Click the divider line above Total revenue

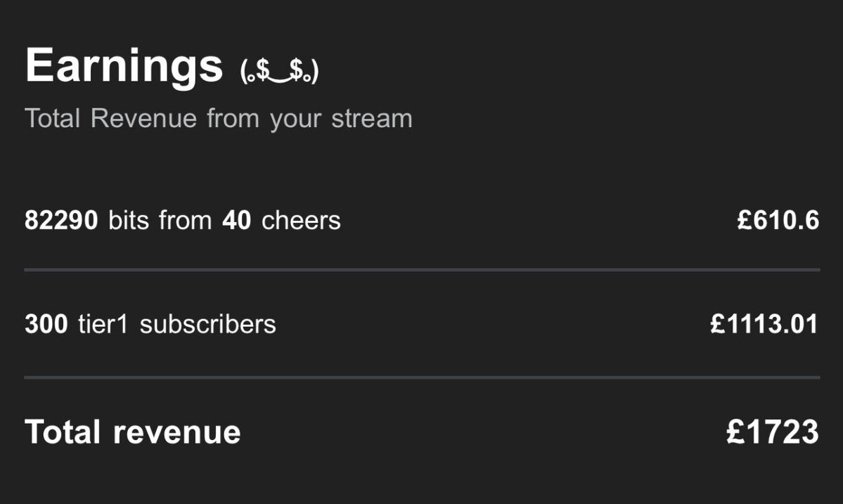[422, 378]
